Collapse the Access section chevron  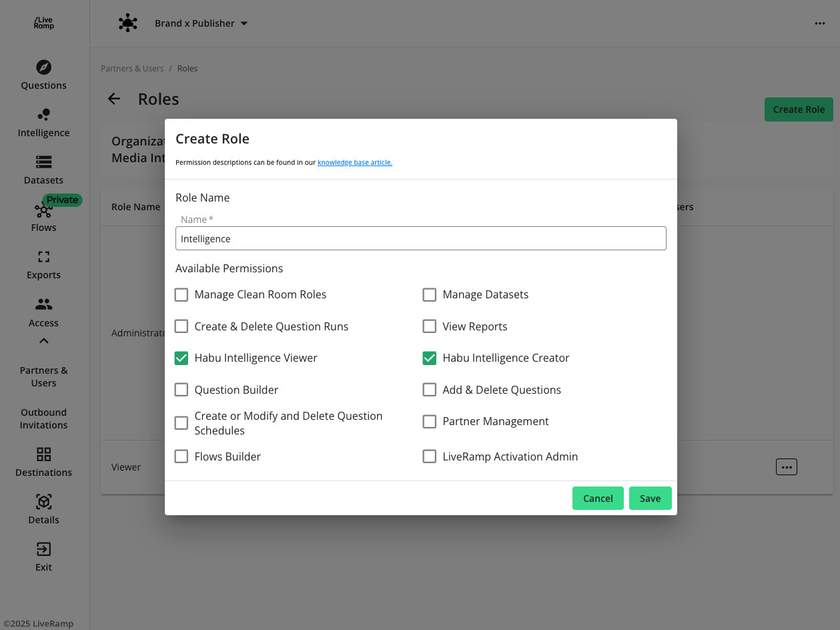pos(43,341)
